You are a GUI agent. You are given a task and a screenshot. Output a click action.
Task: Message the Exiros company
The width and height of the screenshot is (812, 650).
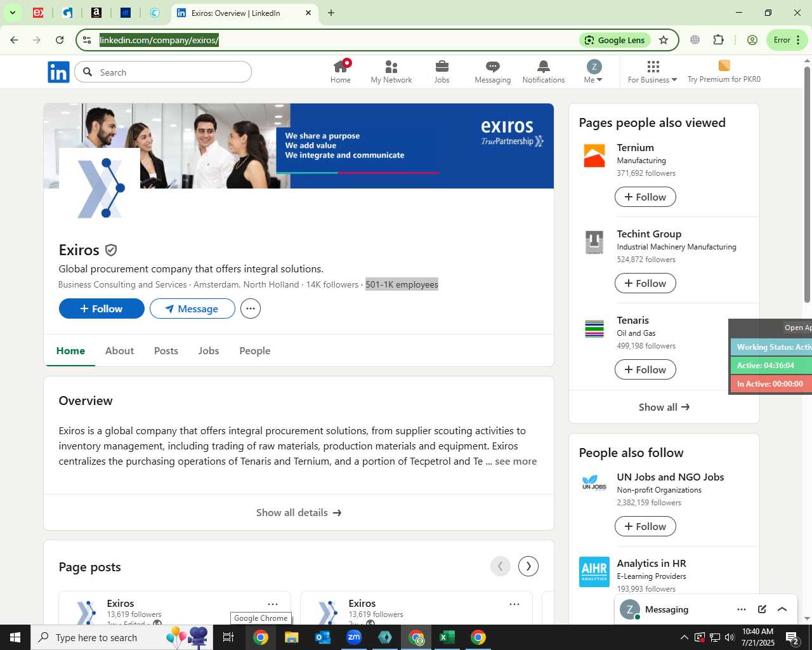click(192, 308)
